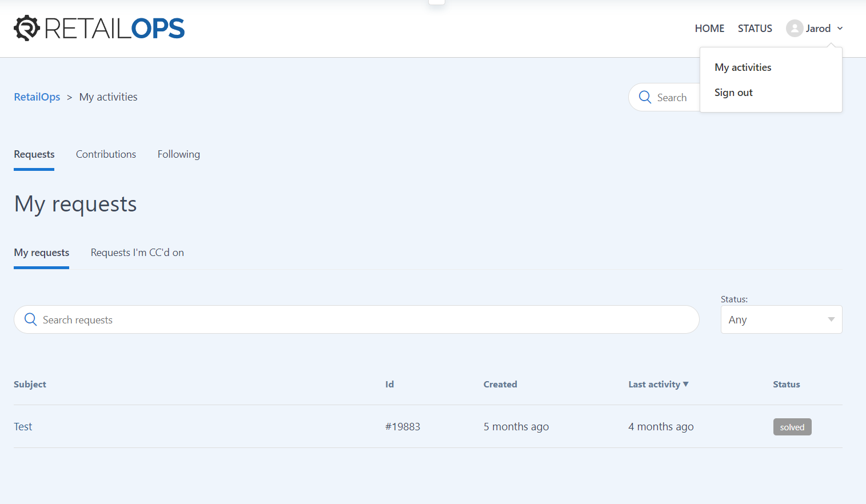
Task: Click the magnifier icon in Search requests
Action: (x=31, y=319)
